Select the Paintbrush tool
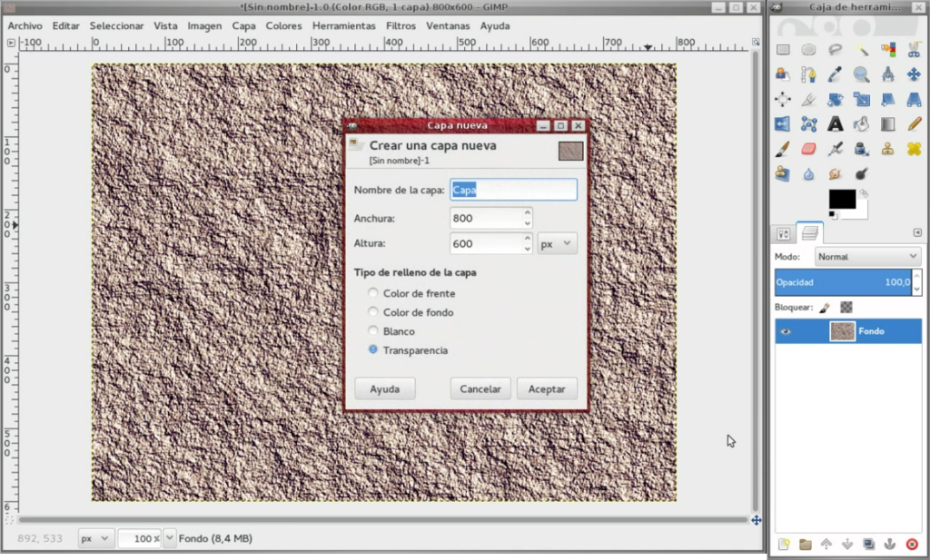 pos(782,148)
